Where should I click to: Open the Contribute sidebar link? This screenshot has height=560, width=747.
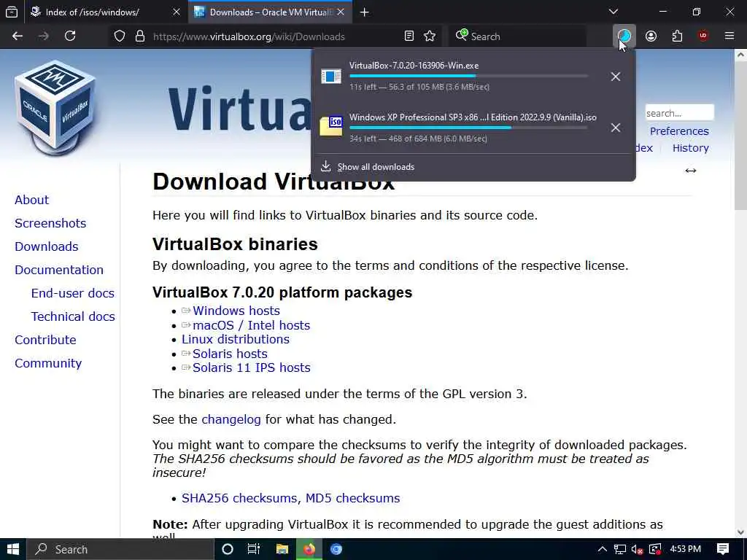(x=46, y=340)
